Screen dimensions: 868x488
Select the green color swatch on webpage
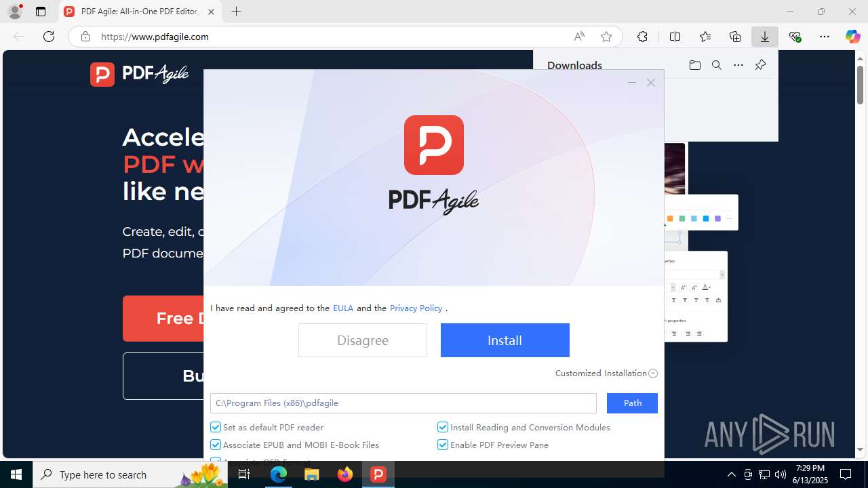[x=682, y=219]
